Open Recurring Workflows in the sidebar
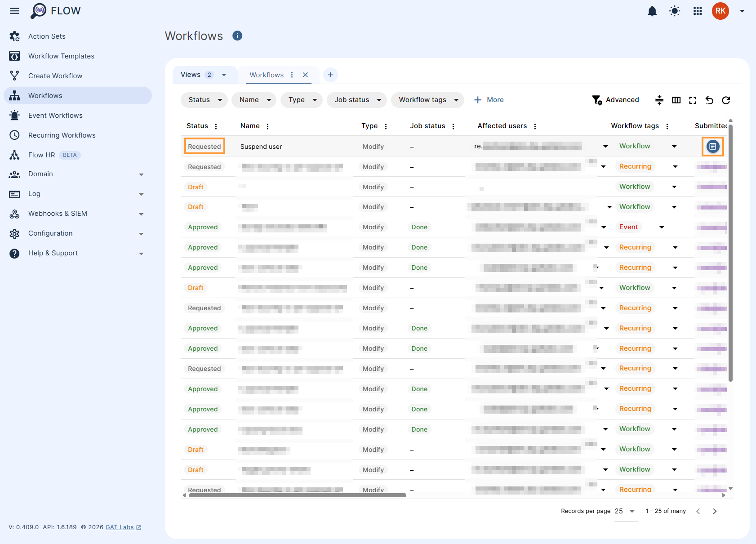The width and height of the screenshot is (756, 544). point(62,135)
